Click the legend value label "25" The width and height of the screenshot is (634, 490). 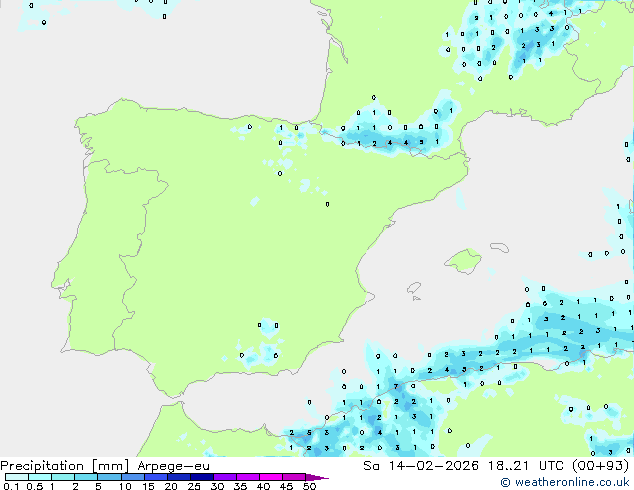(x=194, y=486)
